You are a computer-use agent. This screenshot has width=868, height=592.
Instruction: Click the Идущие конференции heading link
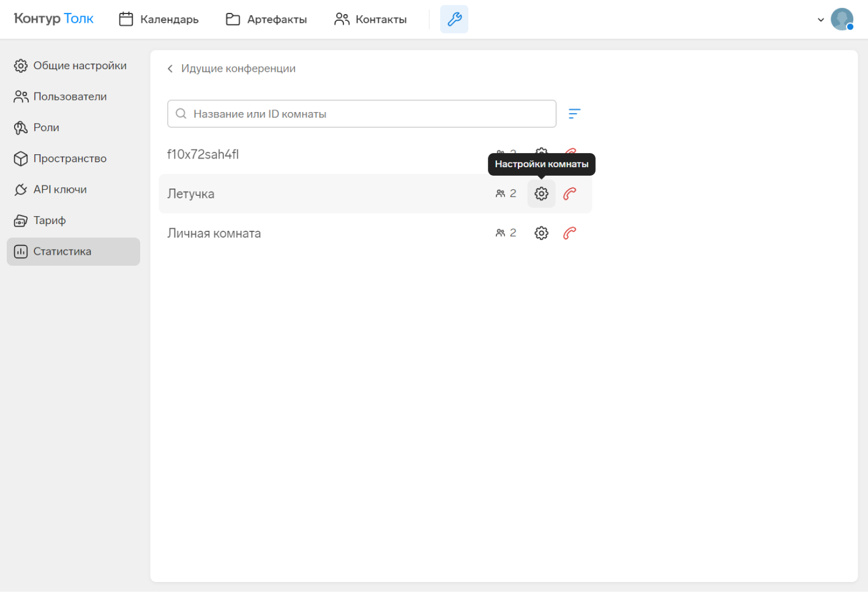pyautogui.click(x=238, y=69)
